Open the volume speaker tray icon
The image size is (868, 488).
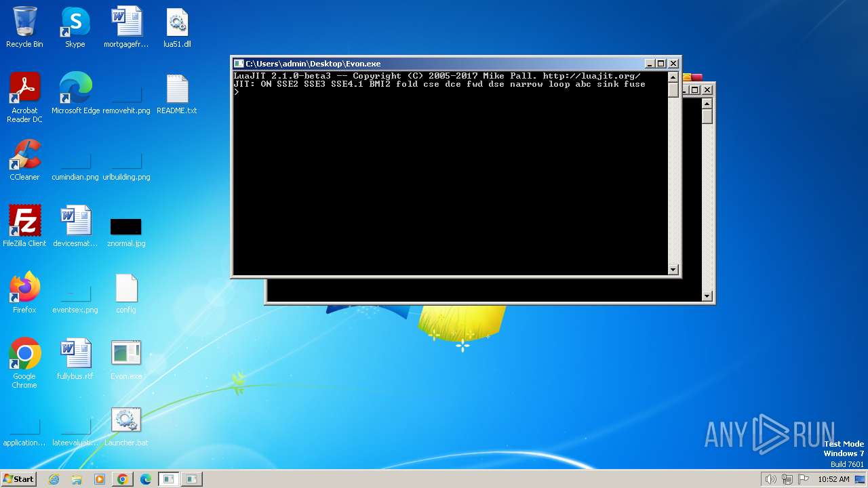[771, 479]
